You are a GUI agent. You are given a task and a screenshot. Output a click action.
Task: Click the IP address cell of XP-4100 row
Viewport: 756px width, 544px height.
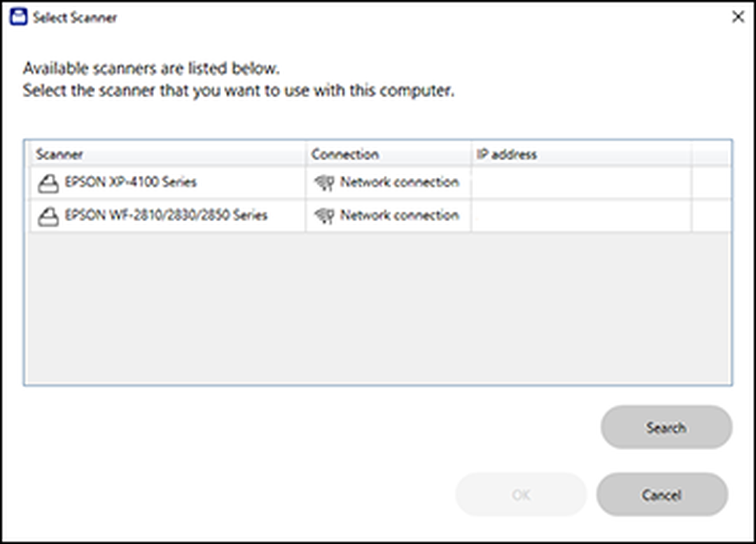(582, 182)
